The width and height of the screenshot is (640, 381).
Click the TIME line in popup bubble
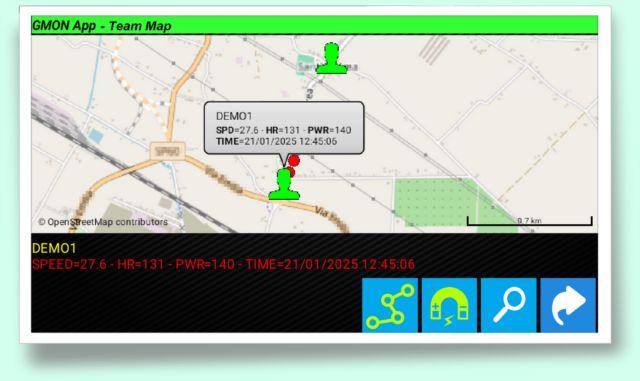(x=276, y=141)
